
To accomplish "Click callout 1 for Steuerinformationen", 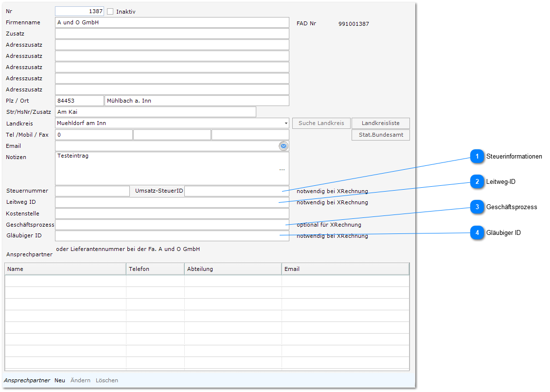I will pos(477,157).
